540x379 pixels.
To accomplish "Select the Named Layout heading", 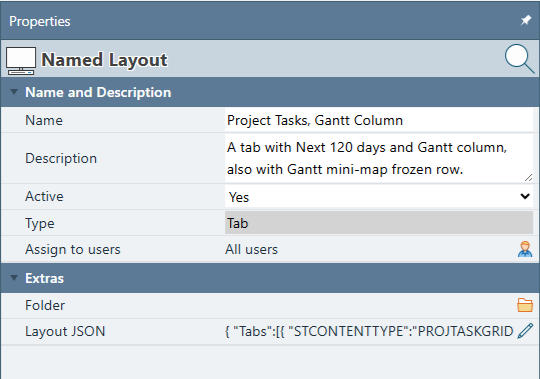I will coord(104,60).
